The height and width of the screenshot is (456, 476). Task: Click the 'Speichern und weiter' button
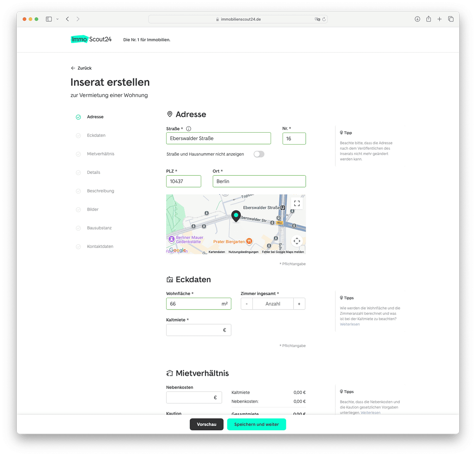pos(256,424)
